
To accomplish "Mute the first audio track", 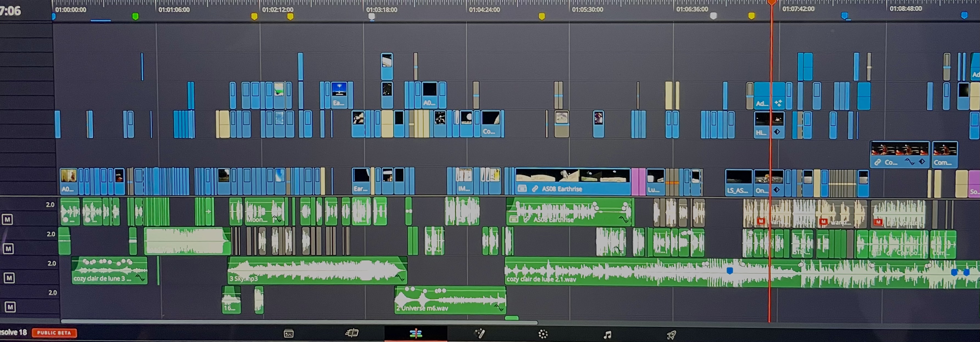I will click(7, 220).
